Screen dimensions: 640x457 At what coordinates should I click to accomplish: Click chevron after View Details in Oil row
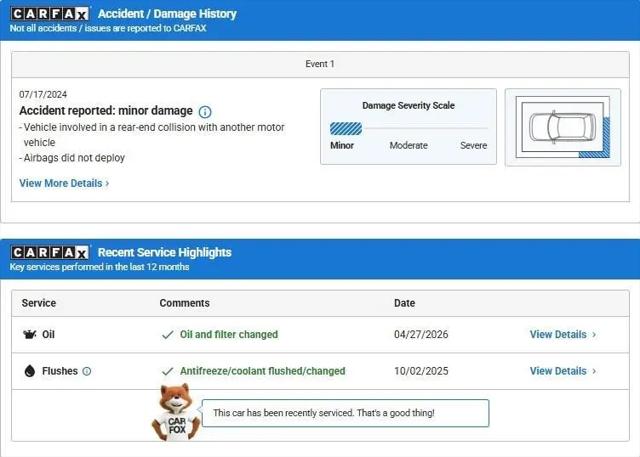pyautogui.click(x=594, y=335)
